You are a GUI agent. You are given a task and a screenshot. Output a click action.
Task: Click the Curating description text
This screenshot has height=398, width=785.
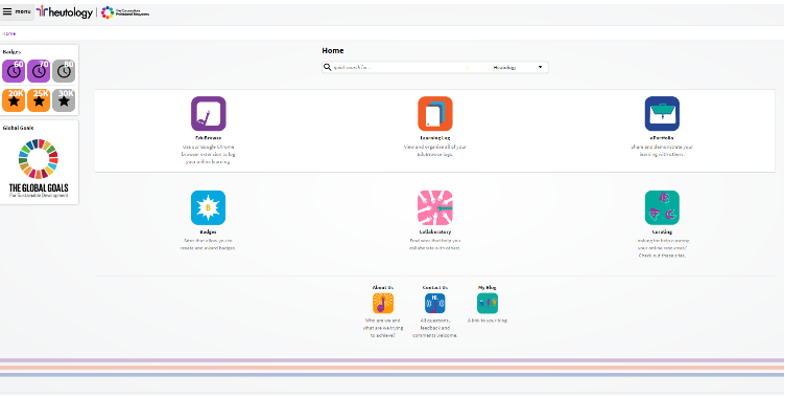pos(662,248)
